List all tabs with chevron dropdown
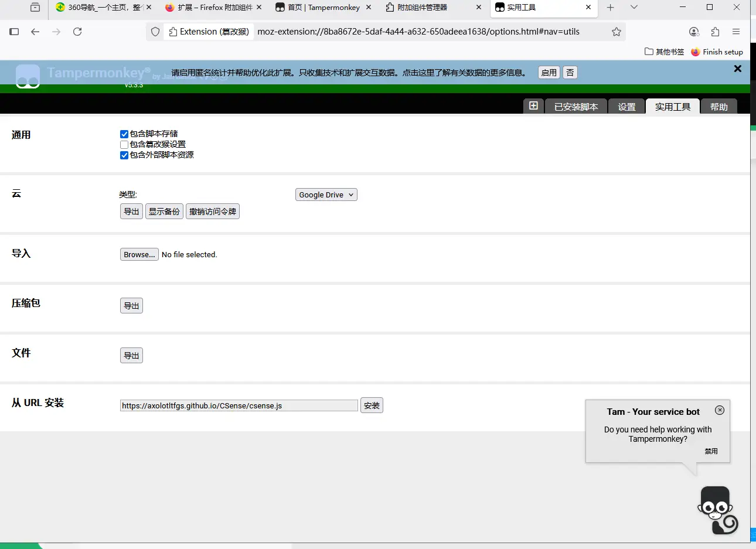The width and height of the screenshot is (756, 549). click(634, 8)
